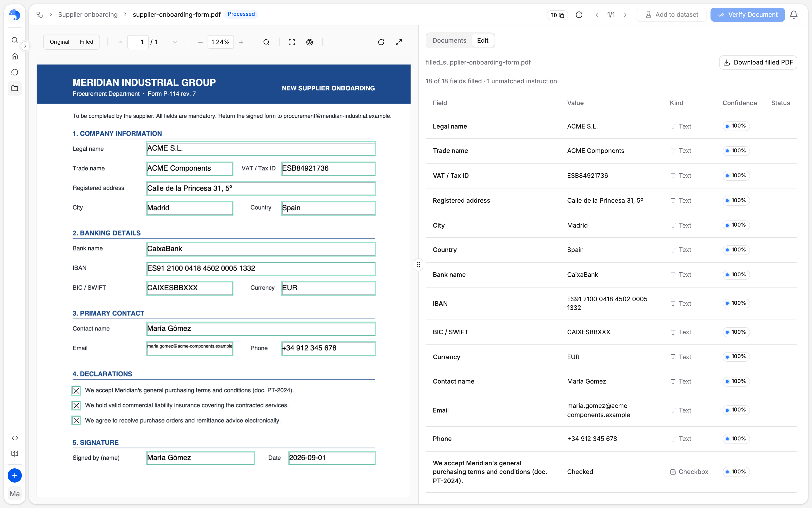Click the Date field in the PDF

tap(332, 458)
